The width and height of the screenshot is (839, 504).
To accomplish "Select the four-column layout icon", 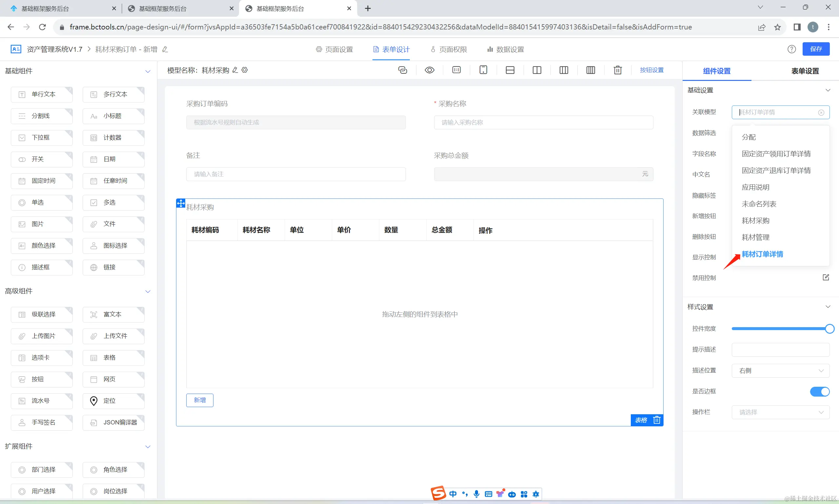I will pos(590,70).
